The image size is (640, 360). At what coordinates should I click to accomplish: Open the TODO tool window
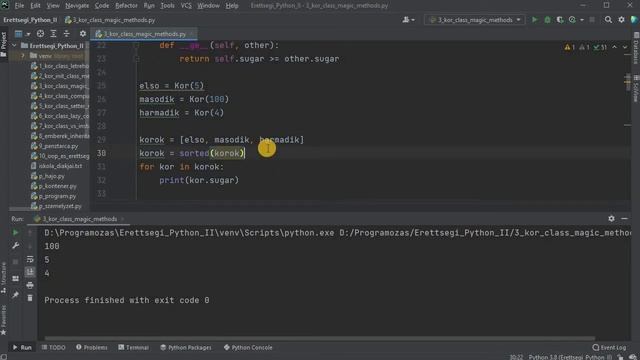(53, 348)
